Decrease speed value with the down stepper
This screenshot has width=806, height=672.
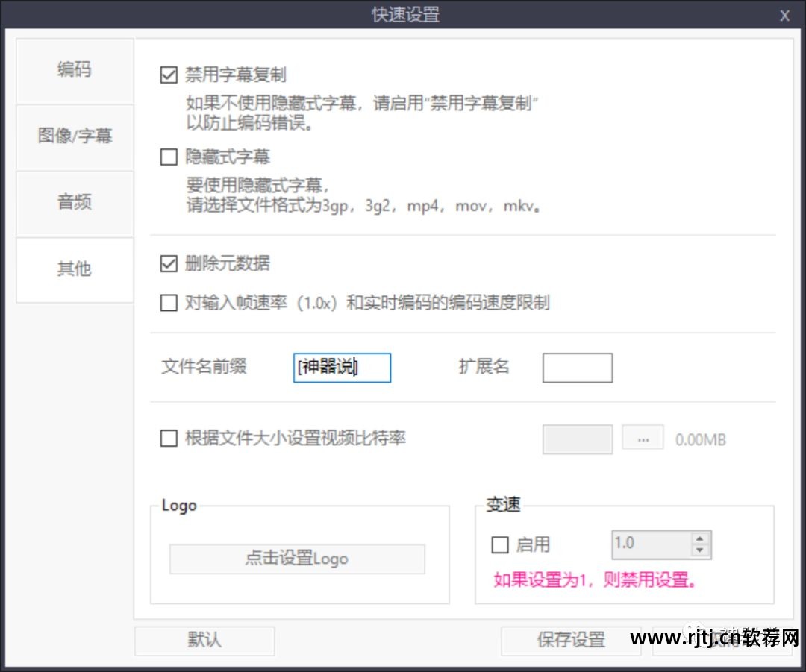click(x=700, y=550)
